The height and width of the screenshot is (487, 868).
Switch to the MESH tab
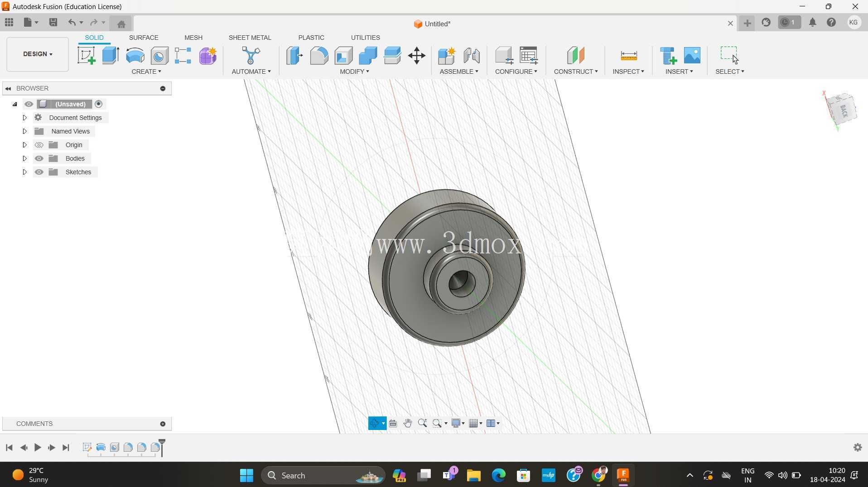point(193,38)
